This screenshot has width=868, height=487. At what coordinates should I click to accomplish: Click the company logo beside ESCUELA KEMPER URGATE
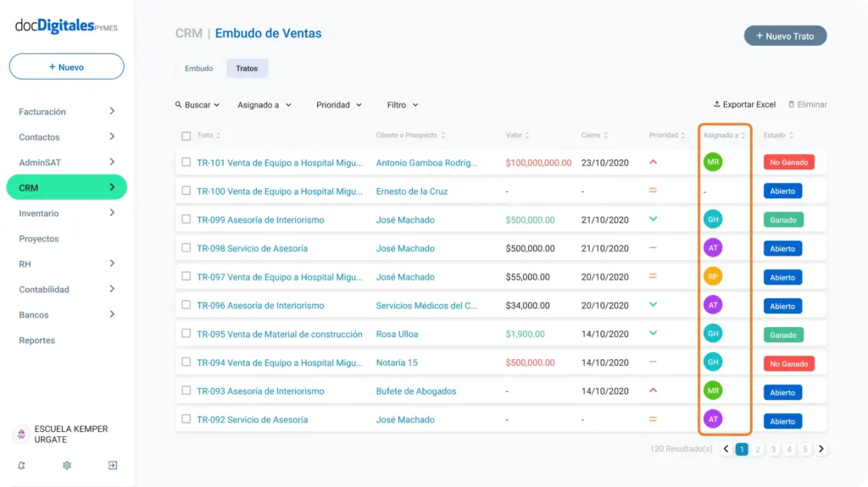[x=21, y=434]
